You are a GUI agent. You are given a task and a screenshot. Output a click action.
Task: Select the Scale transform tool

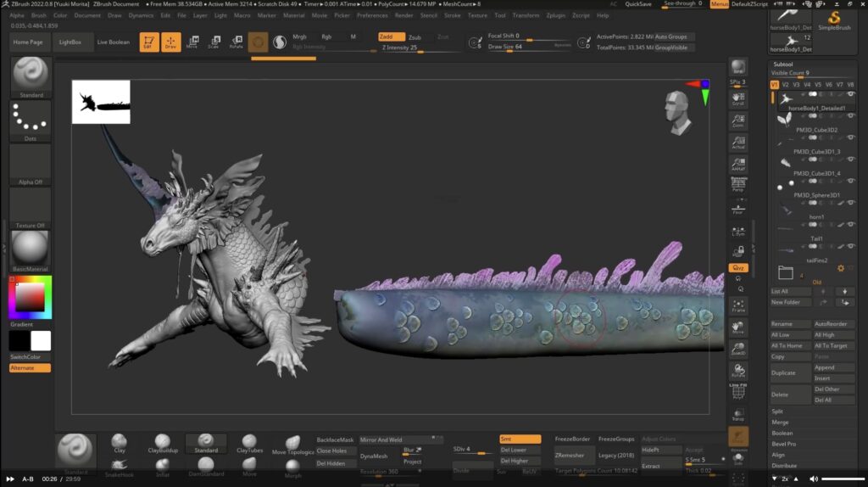(x=214, y=42)
